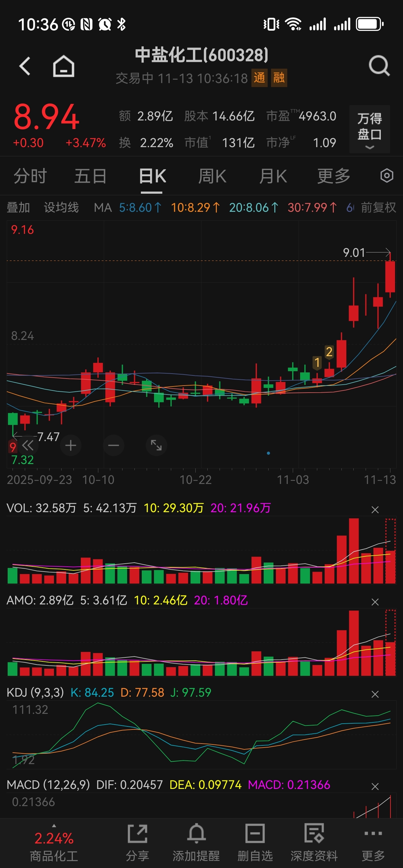This screenshot has height=868, width=403.
Task: Tap the alarm icon in status bar
Action: click(x=105, y=24)
